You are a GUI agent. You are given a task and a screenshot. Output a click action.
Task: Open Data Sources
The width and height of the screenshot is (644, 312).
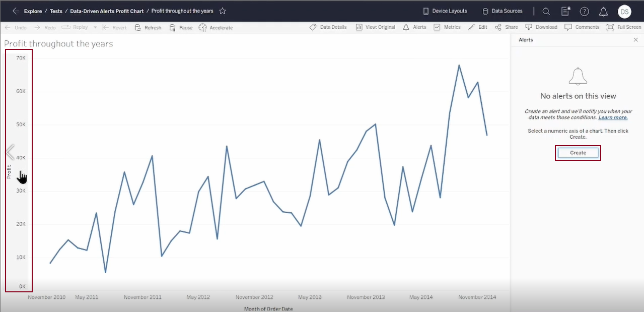point(503,11)
